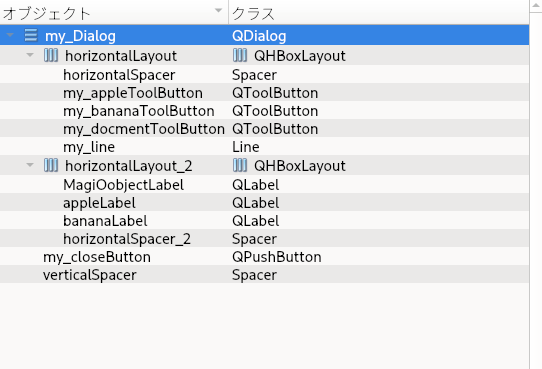This screenshot has width=542, height=369.
Task: Click the QHBoxLayout class icon for horizontalLayout
Action: 240,55
